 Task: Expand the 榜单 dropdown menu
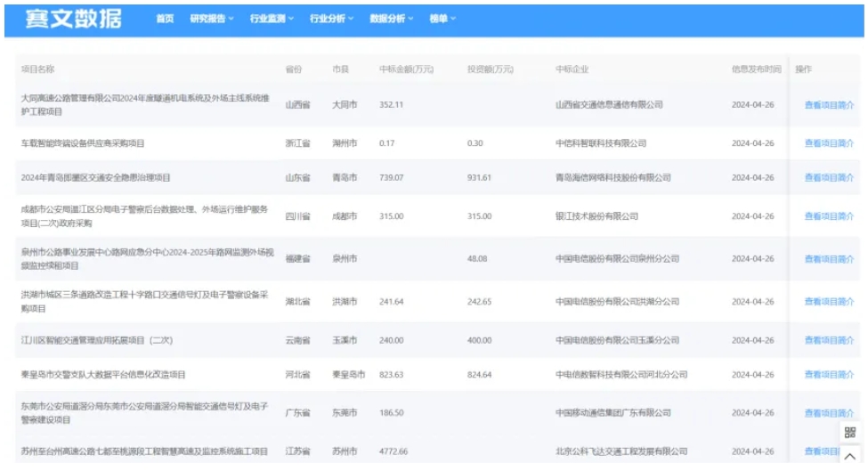[x=442, y=19]
